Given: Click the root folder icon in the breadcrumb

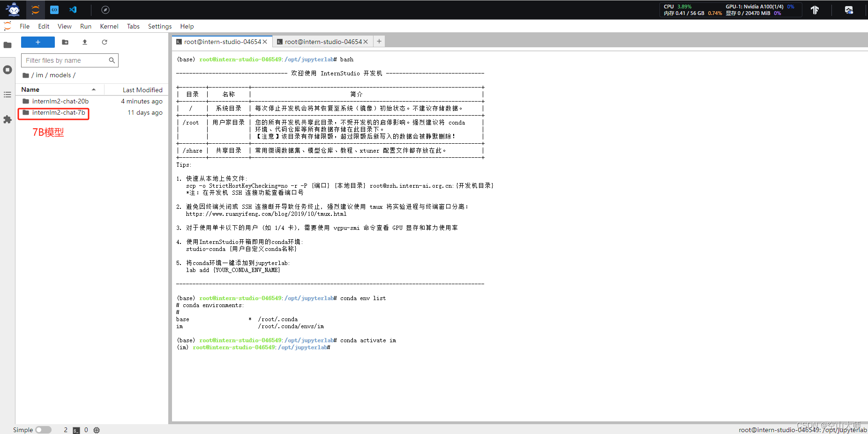Looking at the screenshot, I should click(x=26, y=75).
